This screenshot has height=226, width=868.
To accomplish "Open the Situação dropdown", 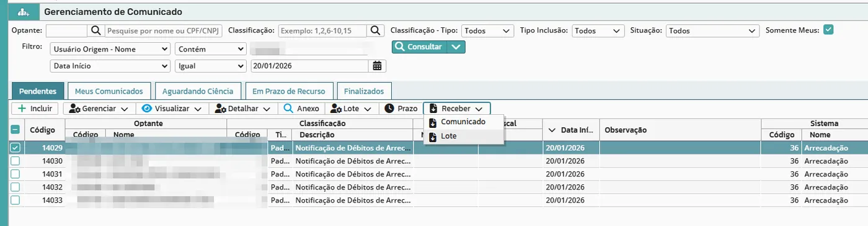I will [712, 30].
